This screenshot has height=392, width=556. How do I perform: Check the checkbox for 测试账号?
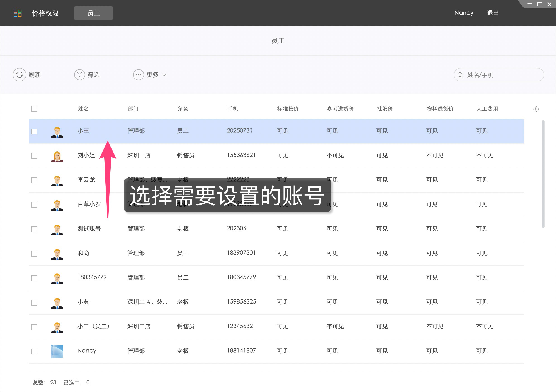34,229
